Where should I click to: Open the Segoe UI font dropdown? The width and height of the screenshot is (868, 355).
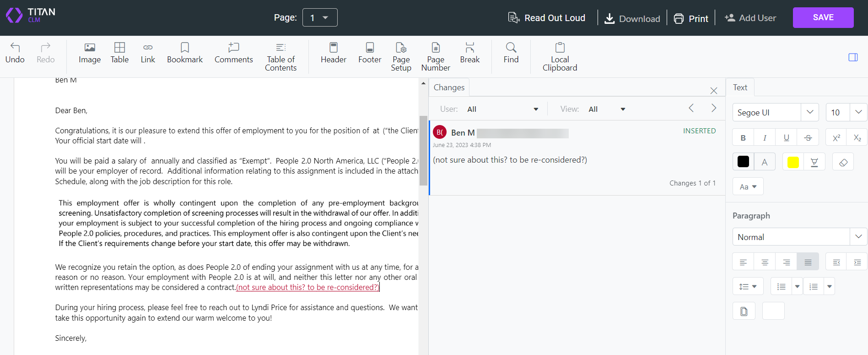click(809, 112)
